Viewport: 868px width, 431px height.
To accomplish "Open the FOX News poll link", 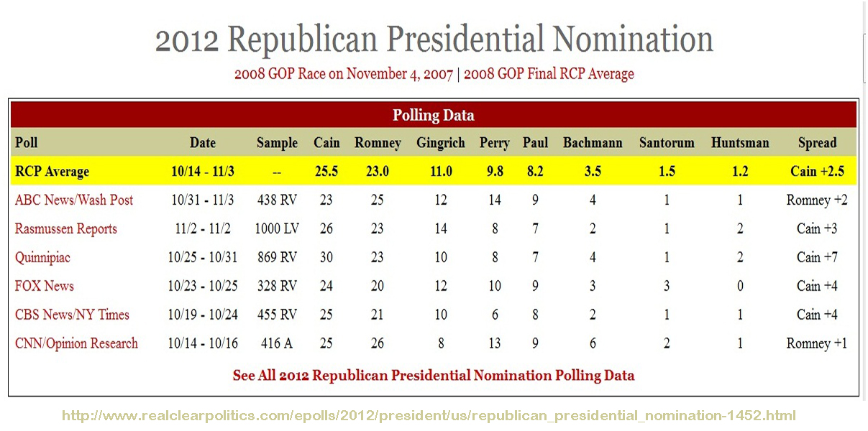I will (x=45, y=286).
